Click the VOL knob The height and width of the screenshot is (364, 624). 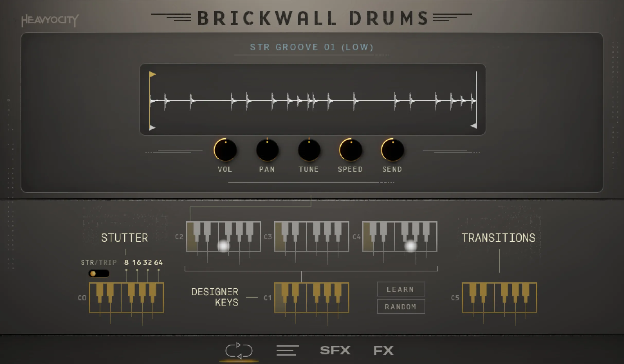[x=225, y=150]
